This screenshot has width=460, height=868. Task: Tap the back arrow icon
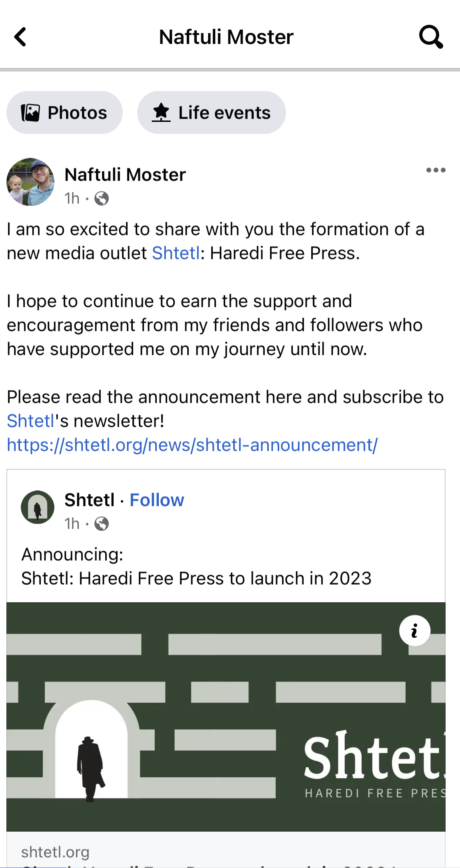(20, 37)
